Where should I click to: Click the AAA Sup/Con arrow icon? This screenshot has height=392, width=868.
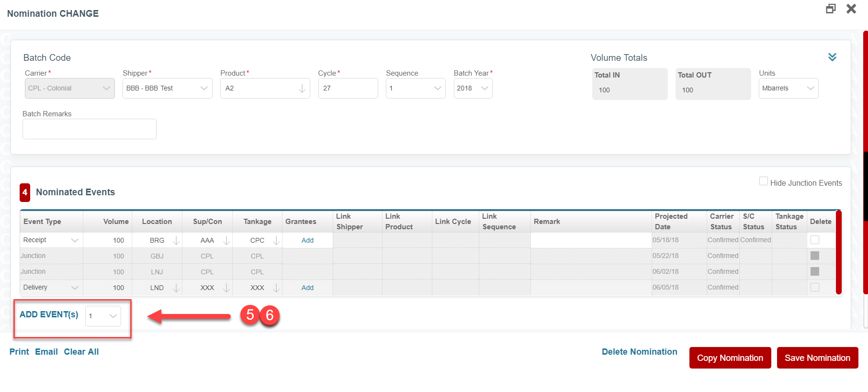click(x=226, y=240)
